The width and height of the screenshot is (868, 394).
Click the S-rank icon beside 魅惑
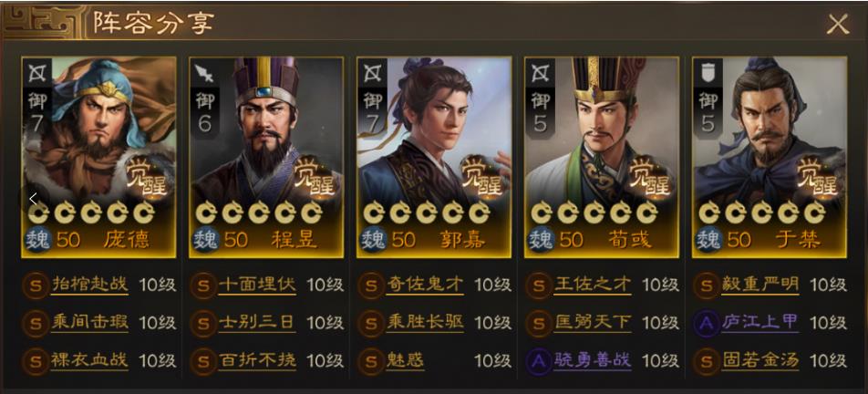(x=370, y=361)
